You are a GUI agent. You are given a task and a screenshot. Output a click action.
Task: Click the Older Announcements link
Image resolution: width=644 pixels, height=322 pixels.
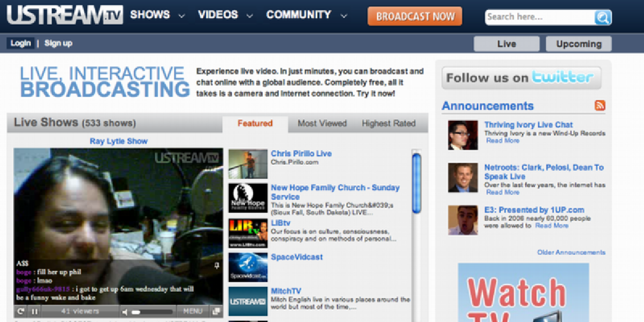[572, 252]
